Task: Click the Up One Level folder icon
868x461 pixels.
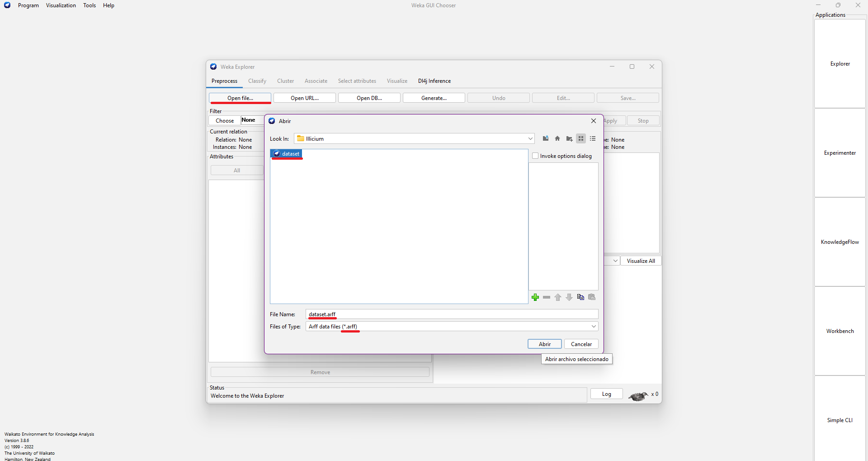Action: point(546,138)
